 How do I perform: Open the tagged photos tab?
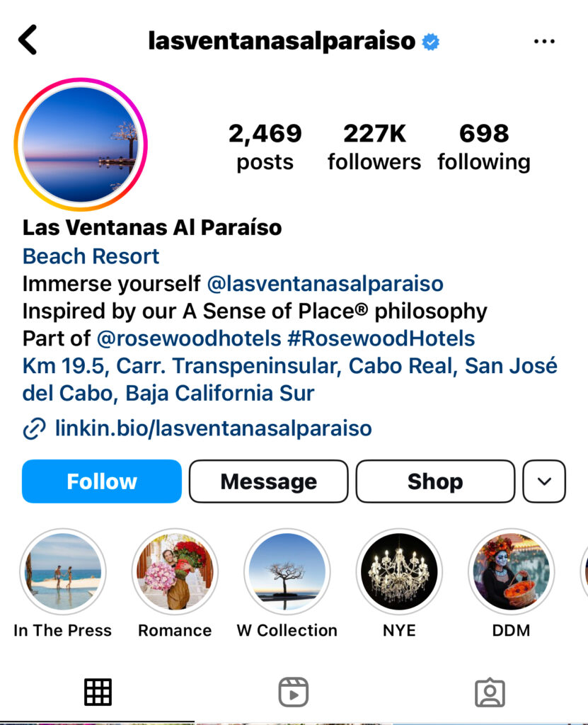[490, 692]
